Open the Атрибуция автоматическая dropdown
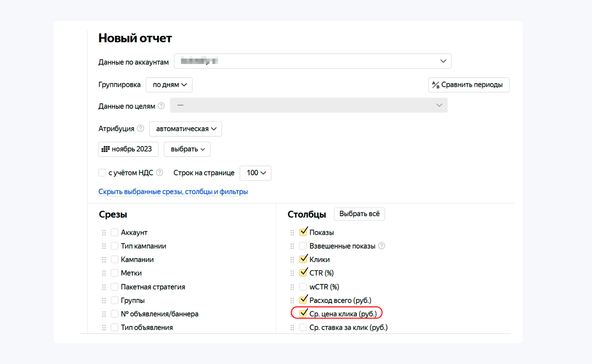 pos(185,129)
